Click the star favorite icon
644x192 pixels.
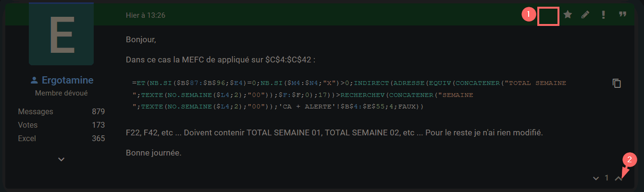point(568,15)
